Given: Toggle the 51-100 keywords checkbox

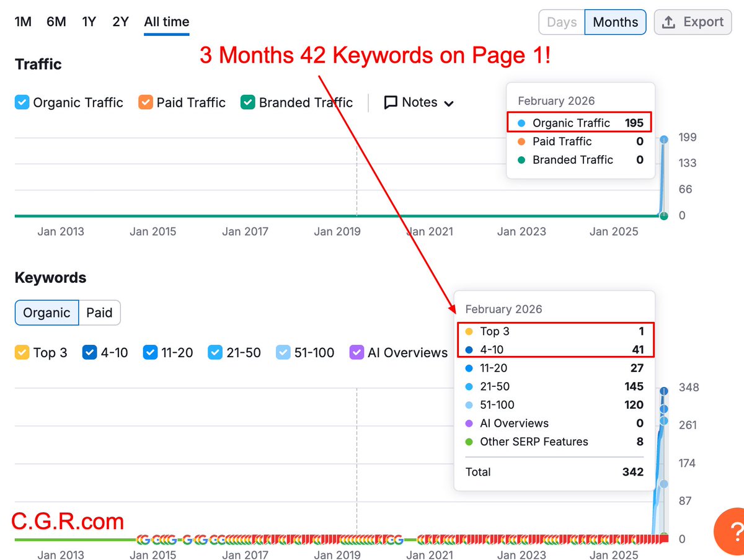Looking at the screenshot, I should point(283,353).
